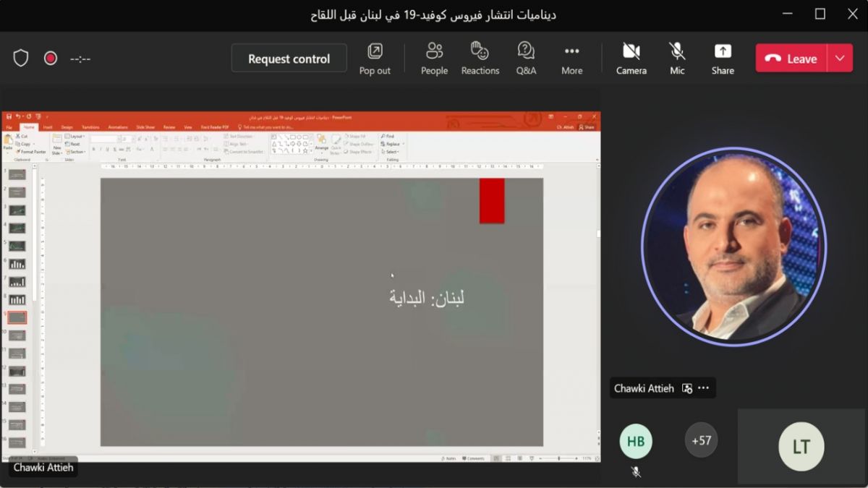This screenshot has width=868, height=488.
Task: Select the LT participant tile
Action: click(x=801, y=447)
